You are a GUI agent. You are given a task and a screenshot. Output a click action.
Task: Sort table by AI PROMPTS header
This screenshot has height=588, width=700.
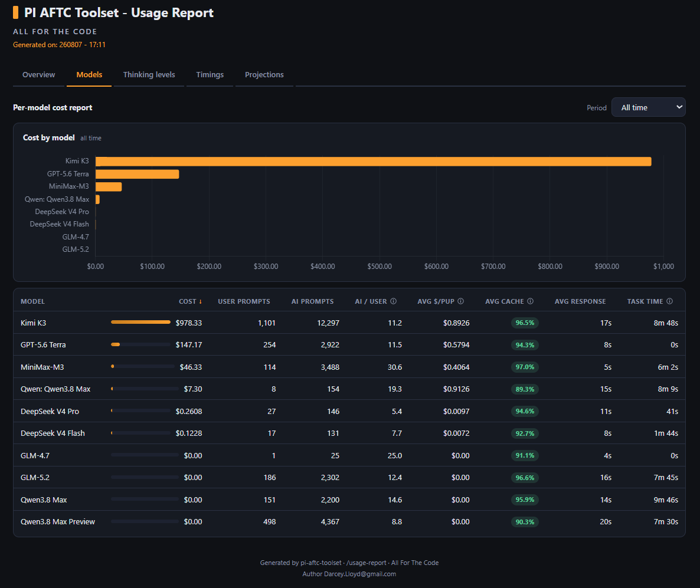click(x=312, y=301)
